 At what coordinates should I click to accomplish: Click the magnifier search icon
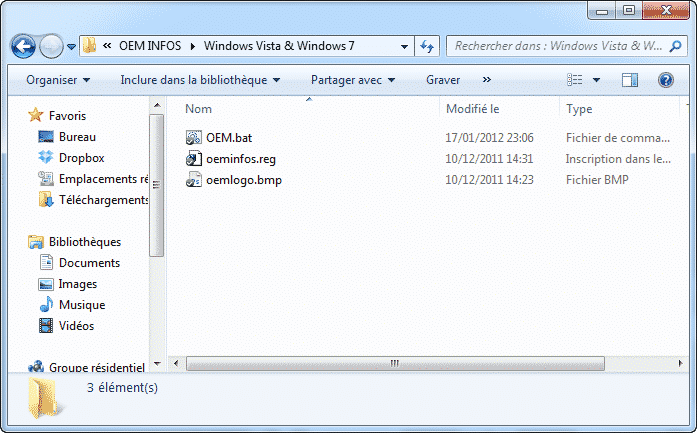(676, 46)
